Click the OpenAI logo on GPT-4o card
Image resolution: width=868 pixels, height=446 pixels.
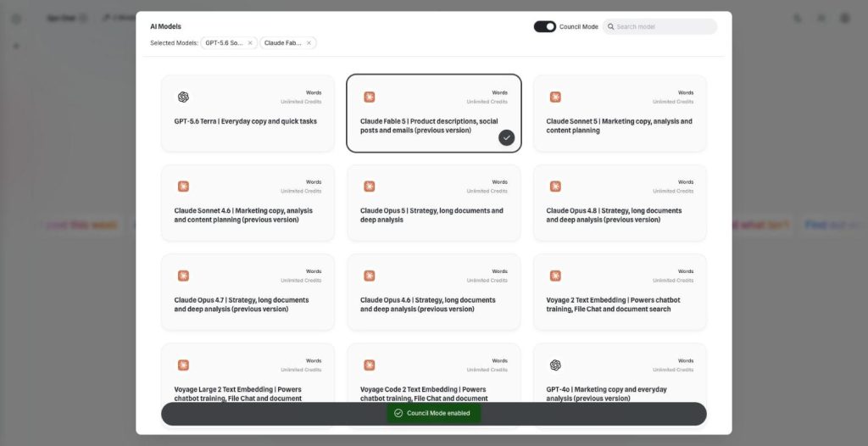click(x=555, y=365)
